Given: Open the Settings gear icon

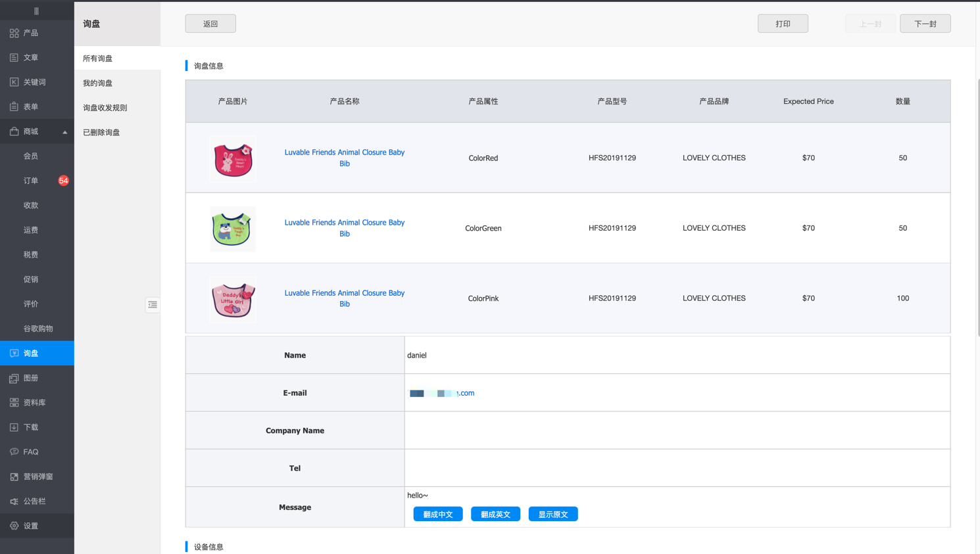Looking at the screenshot, I should pyautogui.click(x=14, y=526).
